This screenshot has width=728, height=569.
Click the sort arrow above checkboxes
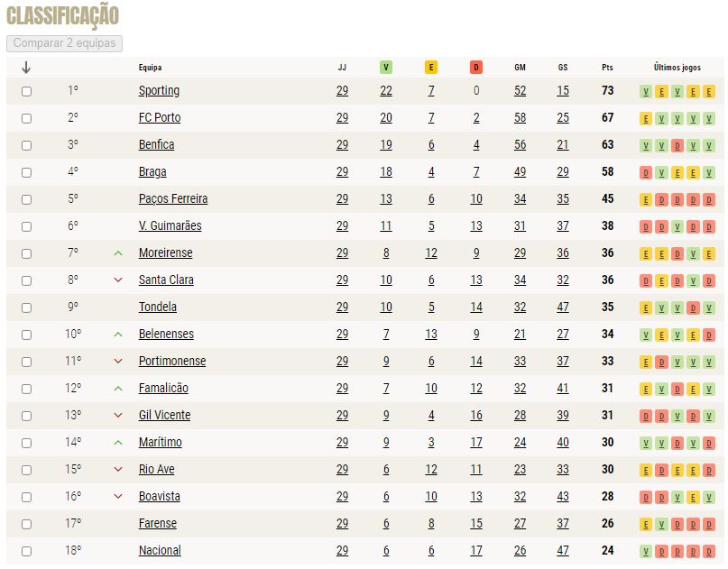click(x=26, y=68)
